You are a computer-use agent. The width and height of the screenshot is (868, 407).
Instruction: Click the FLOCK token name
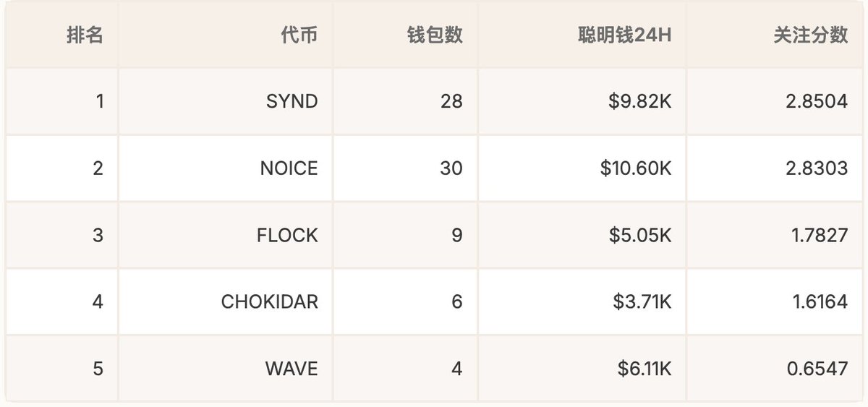coord(287,235)
